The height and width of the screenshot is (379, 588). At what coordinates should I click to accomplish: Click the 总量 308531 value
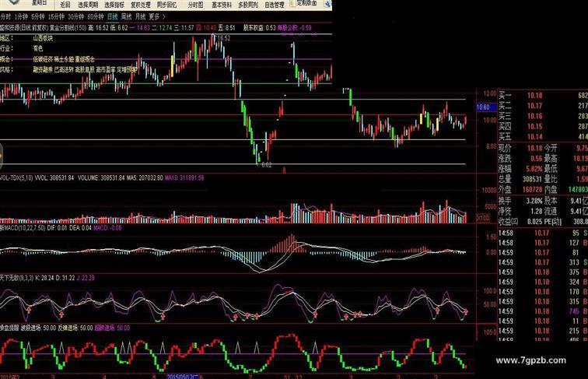click(x=533, y=179)
